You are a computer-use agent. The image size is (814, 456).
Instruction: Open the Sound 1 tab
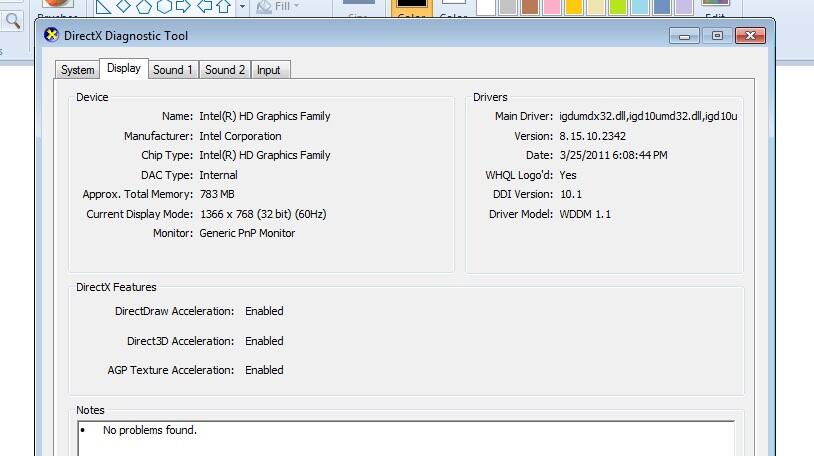coord(172,70)
